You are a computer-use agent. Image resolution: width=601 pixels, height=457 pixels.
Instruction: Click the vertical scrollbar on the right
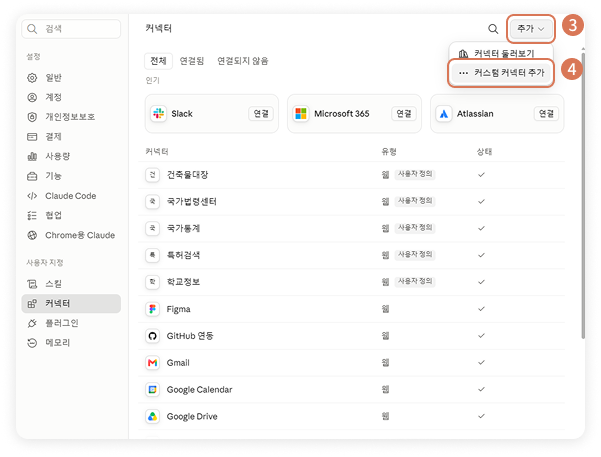click(x=583, y=196)
